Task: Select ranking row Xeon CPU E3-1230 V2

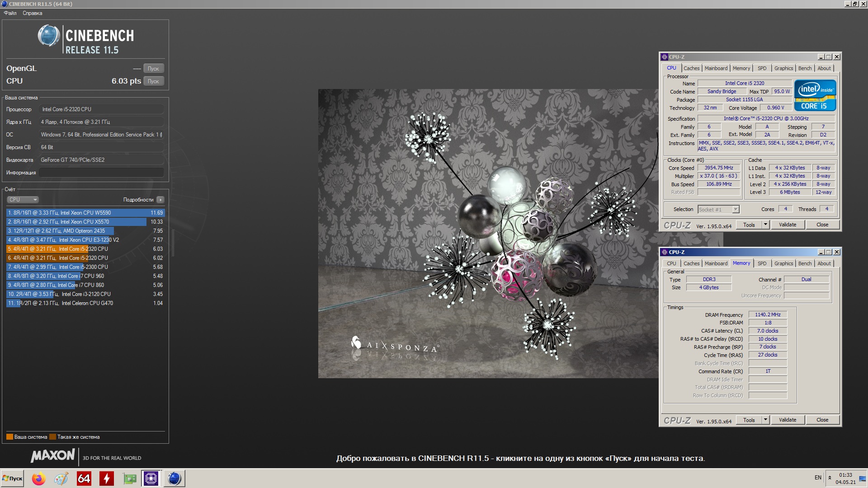Action: point(85,240)
